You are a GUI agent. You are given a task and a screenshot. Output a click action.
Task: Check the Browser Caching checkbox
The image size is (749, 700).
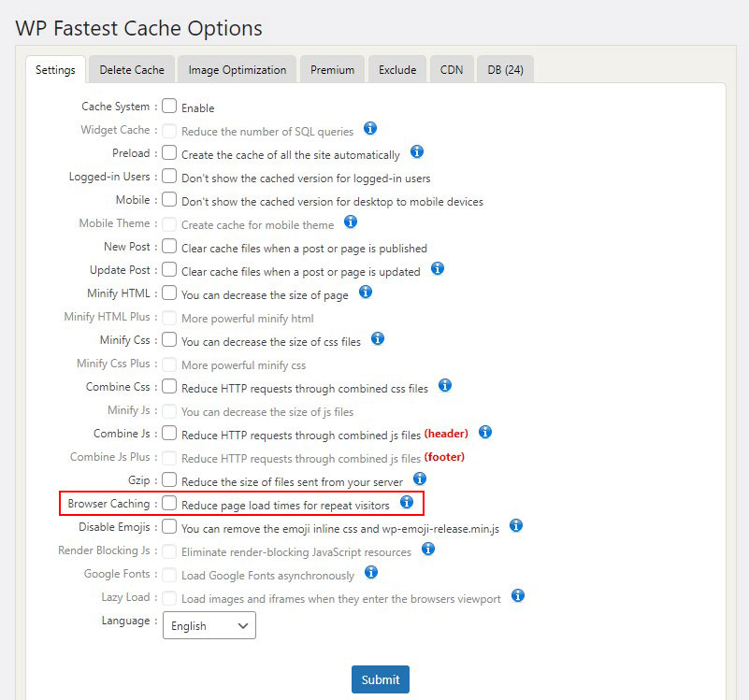169,504
